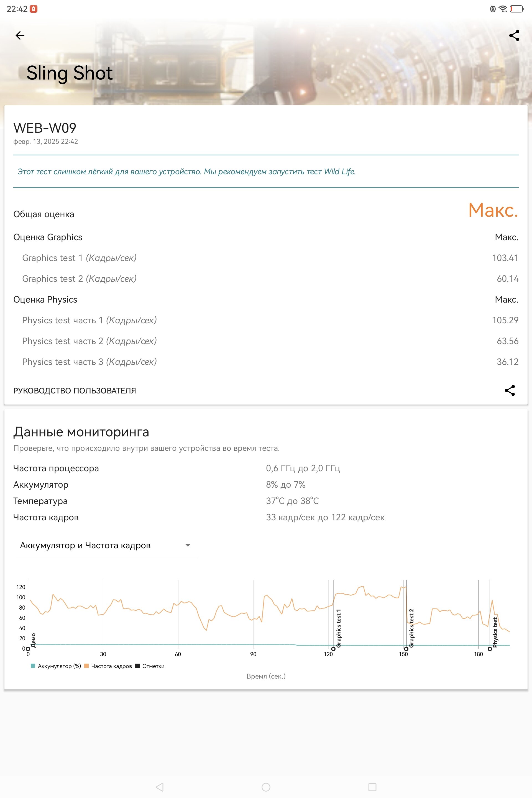
Task: Tap the Wi-Fi status icon
Action: coord(503,9)
